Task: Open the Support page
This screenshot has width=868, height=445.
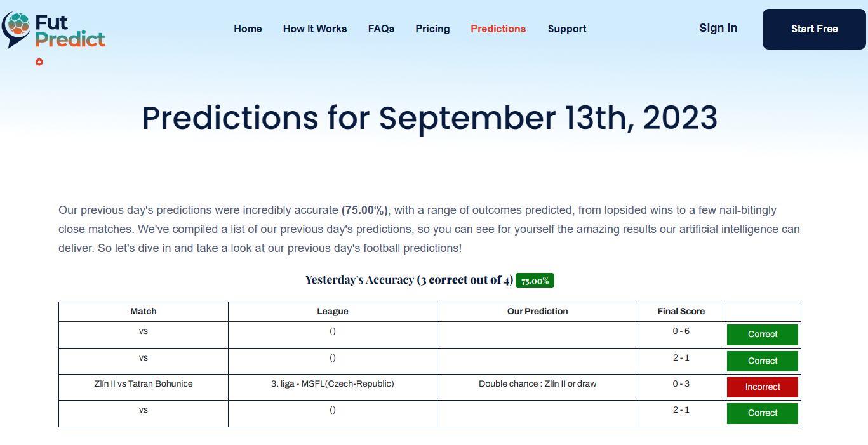Action: [567, 29]
